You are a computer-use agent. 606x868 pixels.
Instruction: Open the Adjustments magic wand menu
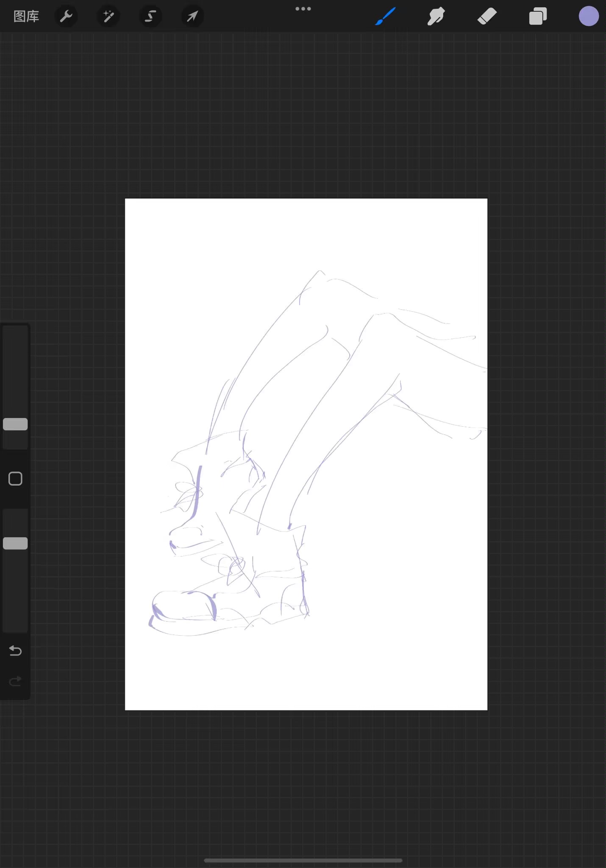108,17
